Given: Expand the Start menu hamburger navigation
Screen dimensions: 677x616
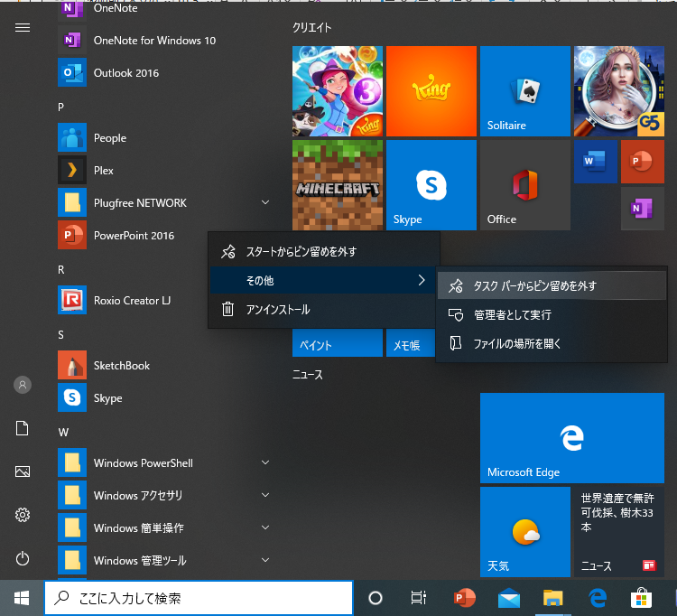Looking at the screenshot, I should point(23,28).
